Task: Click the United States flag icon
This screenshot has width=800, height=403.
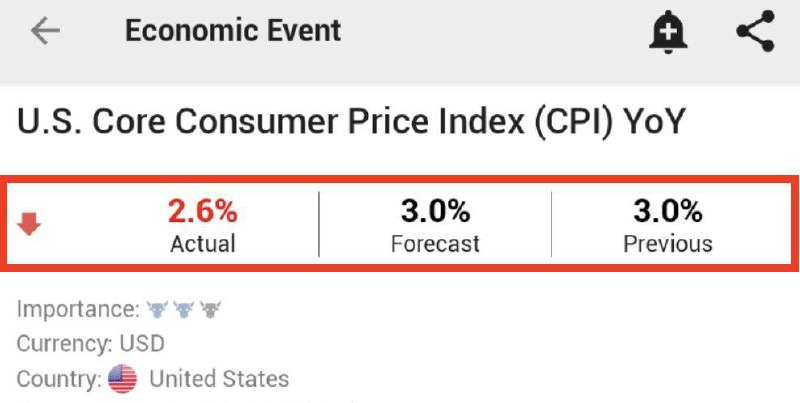Action: (x=122, y=379)
